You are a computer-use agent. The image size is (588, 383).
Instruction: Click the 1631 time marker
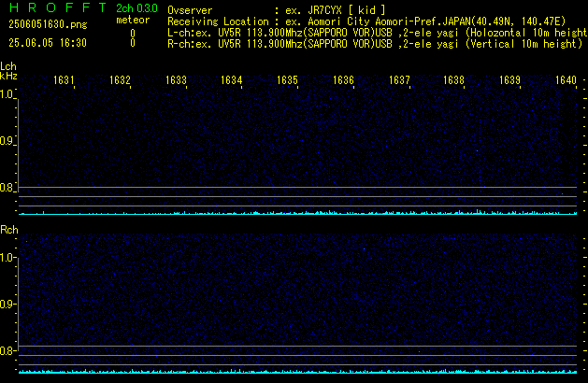(x=64, y=80)
